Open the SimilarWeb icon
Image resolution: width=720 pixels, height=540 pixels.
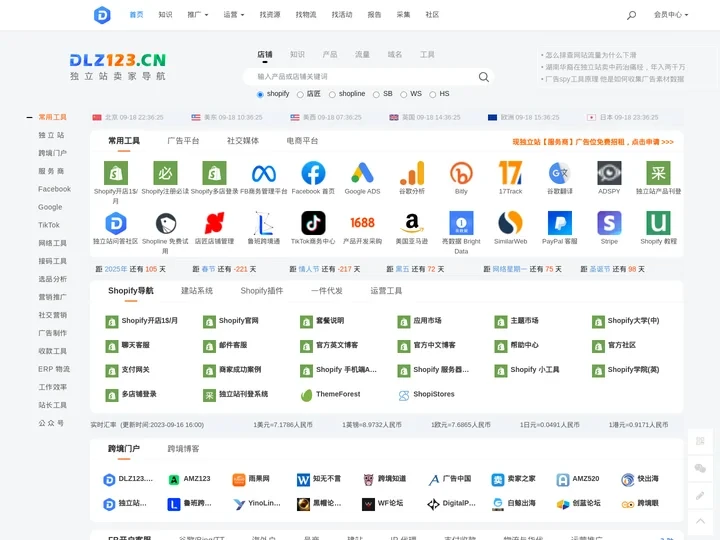pyautogui.click(x=511, y=223)
